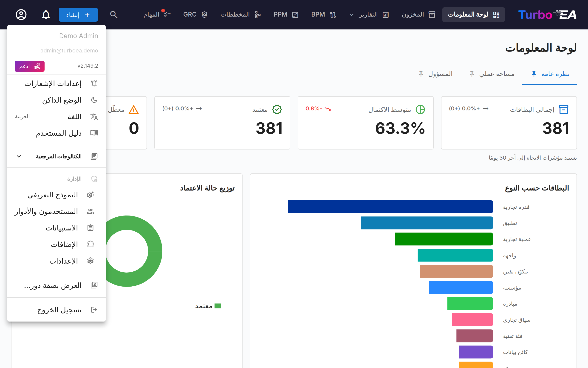Click the archive icon on إجمالي البطاقات card
Screen dimensions: 588x368
click(563, 109)
